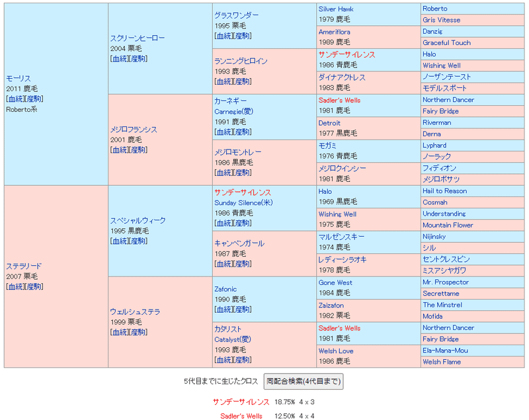This screenshot has width=529, height=420.
Task: Open マルゼンスキー horse page
Action: pyautogui.click(x=341, y=237)
